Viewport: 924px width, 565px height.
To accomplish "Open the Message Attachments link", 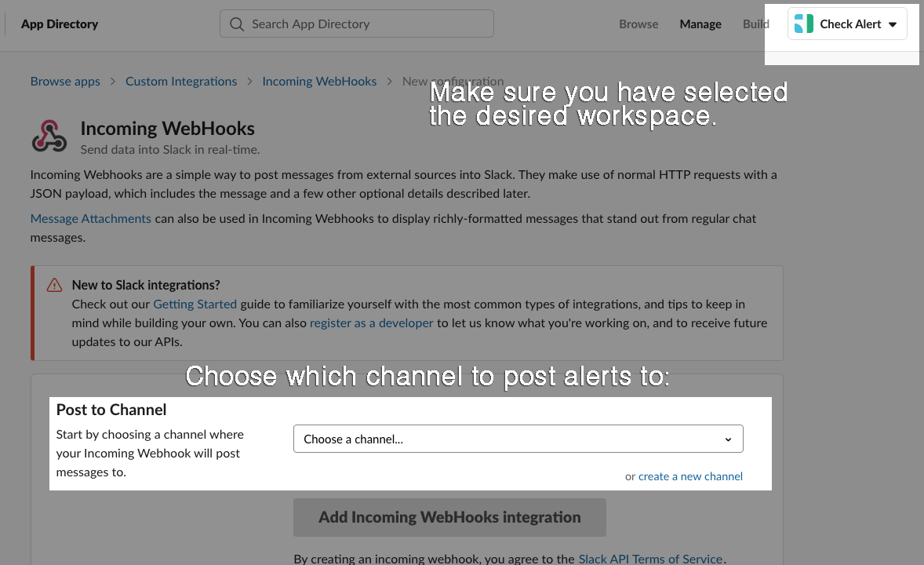I will click(x=91, y=219).
